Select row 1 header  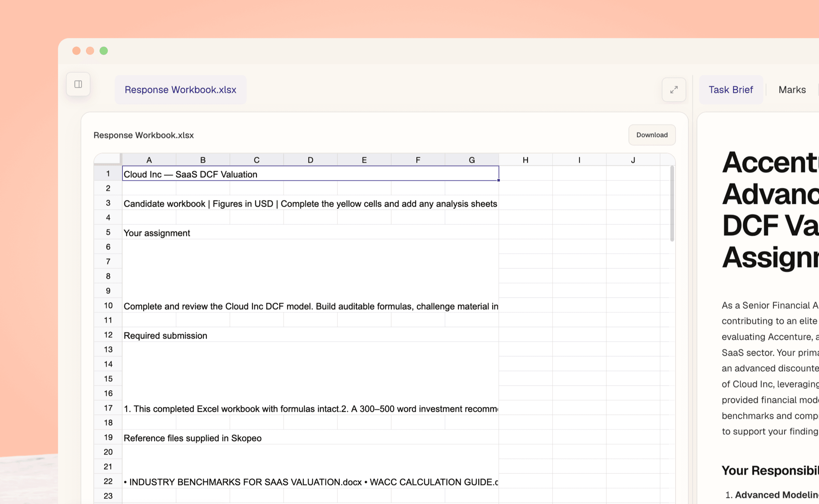tap(108, 173)
